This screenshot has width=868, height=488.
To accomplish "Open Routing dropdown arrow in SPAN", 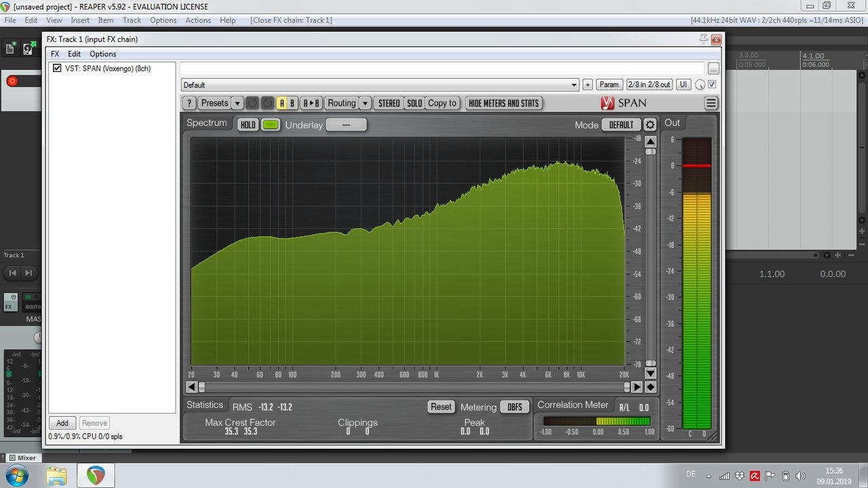I will pyautogui.click(x=365, y=103).
